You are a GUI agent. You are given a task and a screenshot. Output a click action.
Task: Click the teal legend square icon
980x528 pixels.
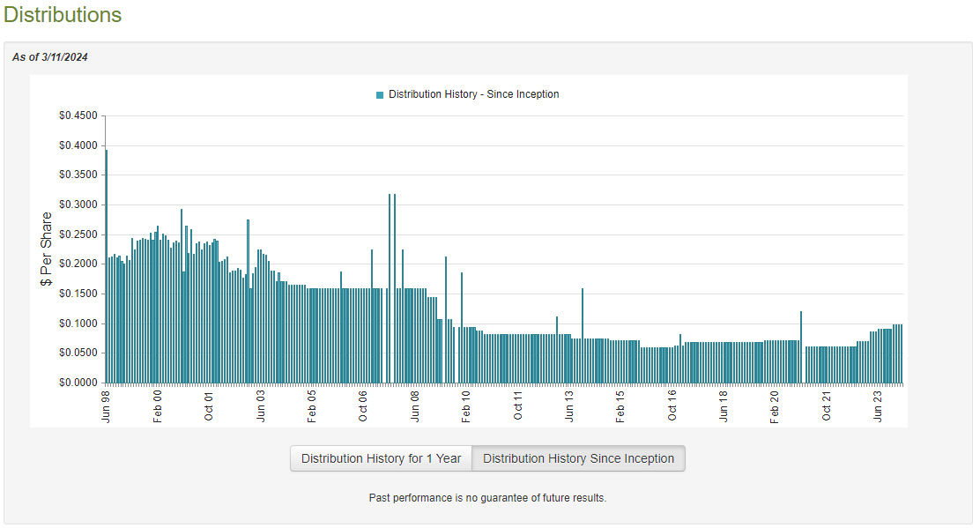[378, 93]
